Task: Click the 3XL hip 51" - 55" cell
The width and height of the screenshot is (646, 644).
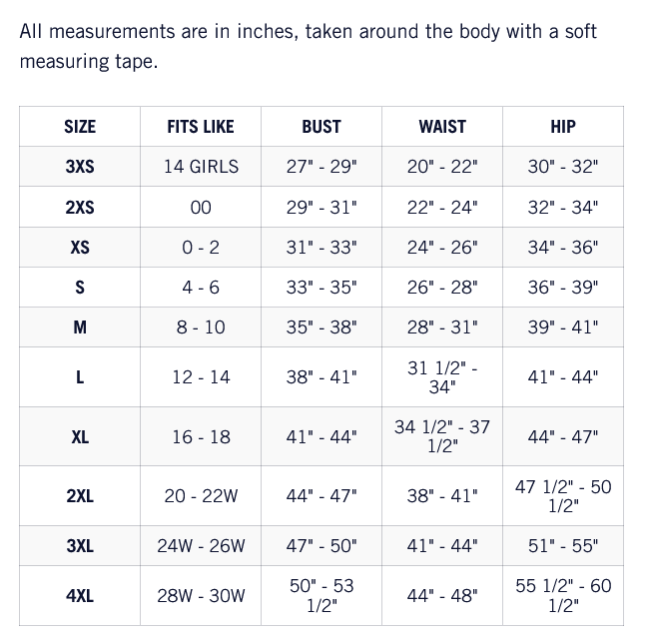Action: coord(563,546)
